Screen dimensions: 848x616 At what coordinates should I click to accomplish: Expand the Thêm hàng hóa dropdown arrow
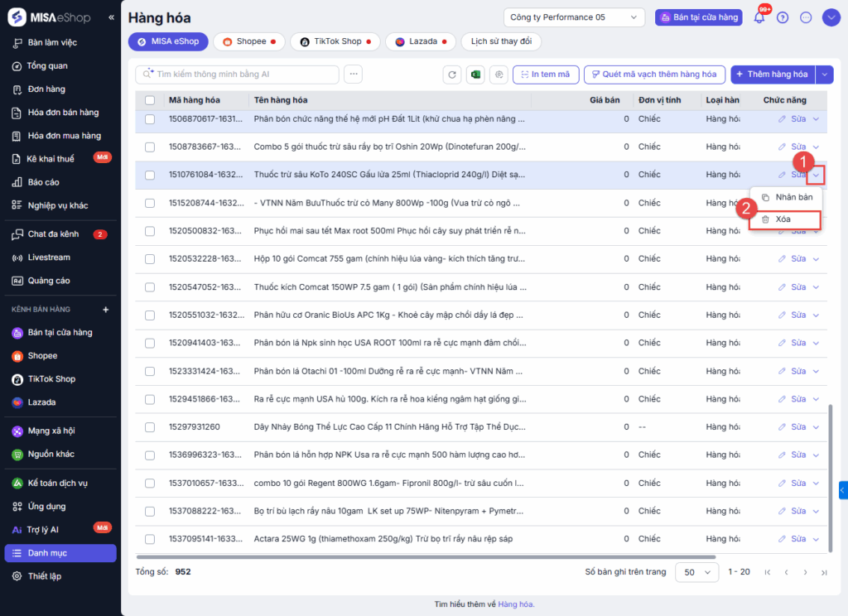click(824, 74)
